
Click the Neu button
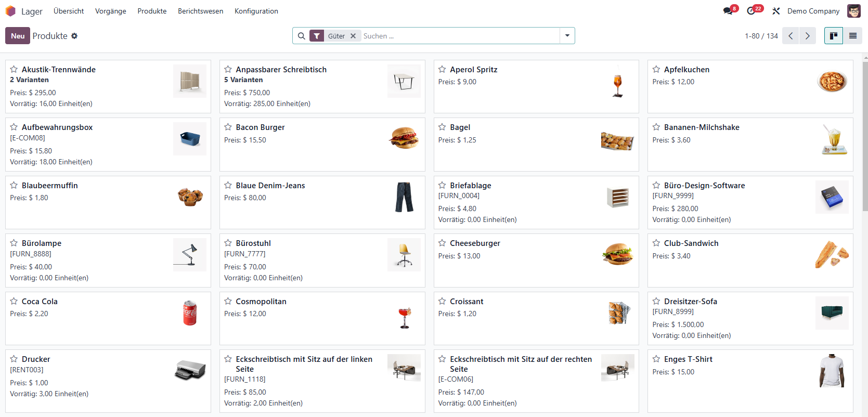point(18,36)
